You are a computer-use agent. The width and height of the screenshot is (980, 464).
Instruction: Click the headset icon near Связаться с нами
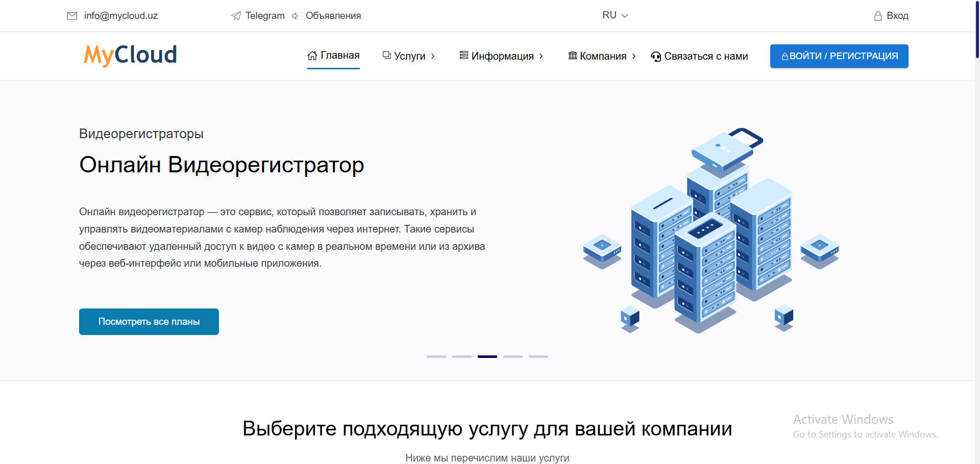coord(655,57)
